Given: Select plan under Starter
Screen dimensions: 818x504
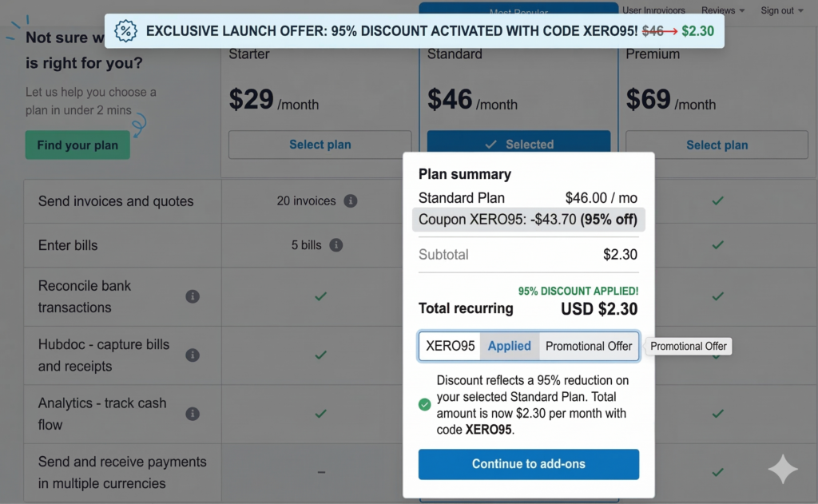Looking at the screenshot, I should [x=320, y=145].
